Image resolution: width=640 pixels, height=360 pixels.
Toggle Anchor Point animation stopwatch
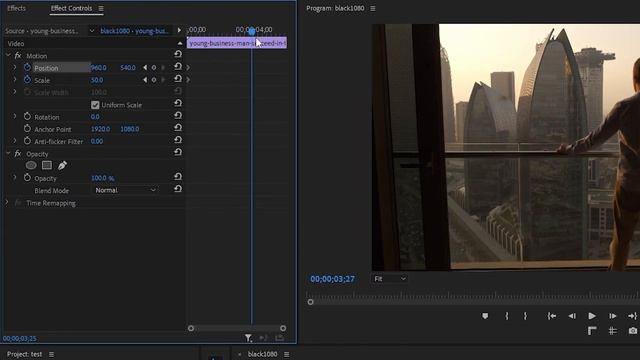27,129
